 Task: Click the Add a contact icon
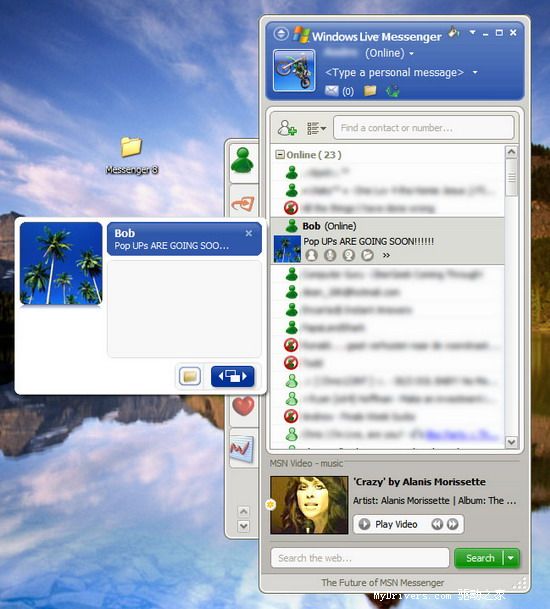point(287,128)
